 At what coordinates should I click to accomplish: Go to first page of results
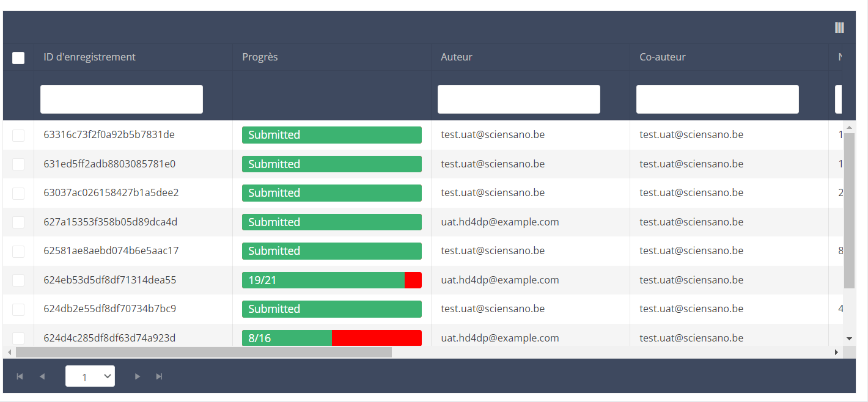pyautogui.click(x=20, y=376)
